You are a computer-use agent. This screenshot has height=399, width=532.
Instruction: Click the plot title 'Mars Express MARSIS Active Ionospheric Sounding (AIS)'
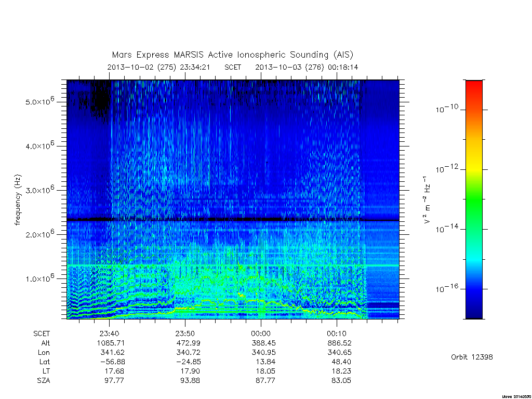tap(232, 55)
